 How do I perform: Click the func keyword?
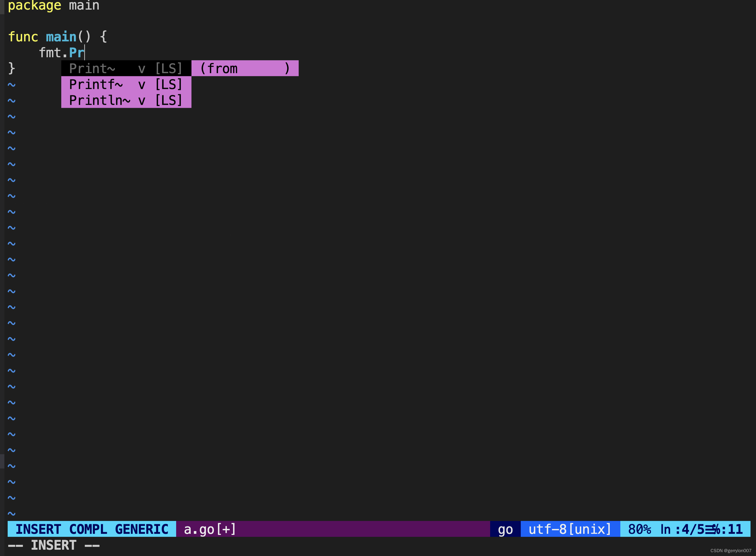23,37
